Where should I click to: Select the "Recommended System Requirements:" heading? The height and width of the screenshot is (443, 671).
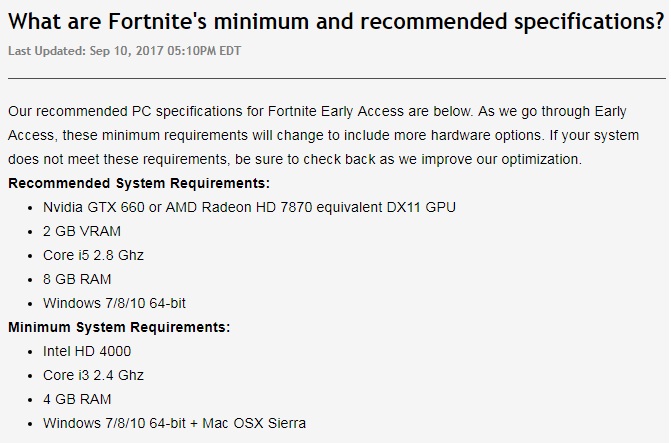click(139, 183)
